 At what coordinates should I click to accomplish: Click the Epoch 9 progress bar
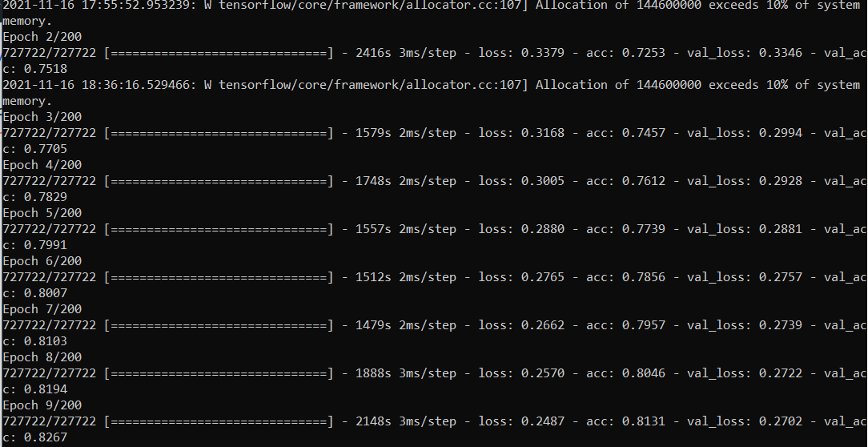219,422
